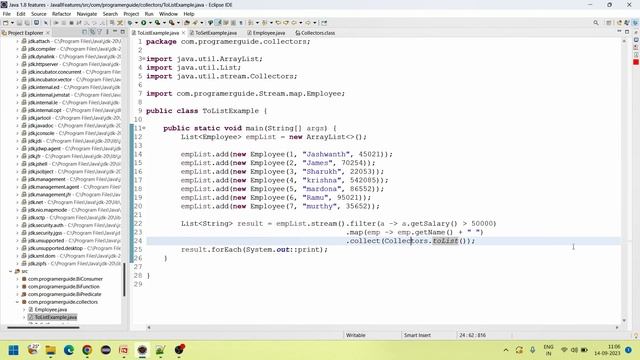Image resolution: width=640 pixels, height=360 pixels.
Task: Click the Forward navigation arrow icon
Action: click(x=308, y=23)
